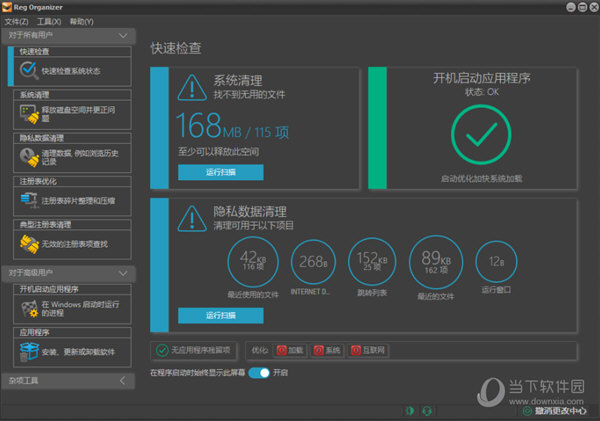Open the 文件(Z) menu
This screenshot has height=421, width=600.
coord(16,20)
